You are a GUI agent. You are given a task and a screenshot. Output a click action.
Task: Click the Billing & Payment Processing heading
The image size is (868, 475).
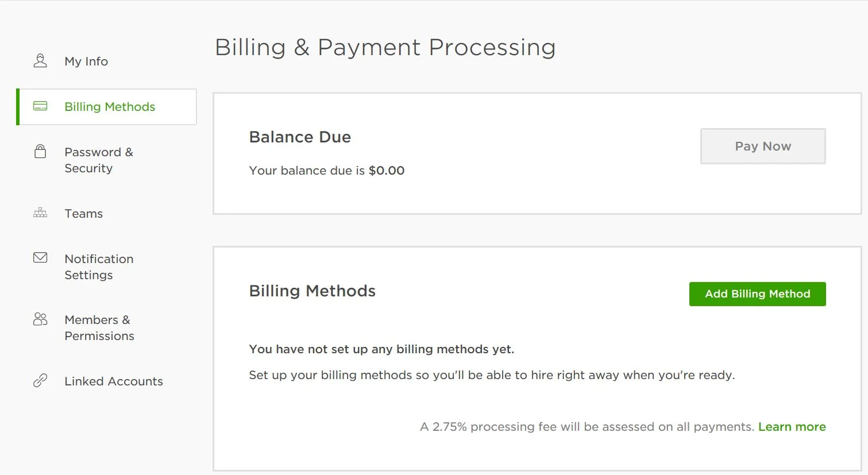tap(385, 47)
